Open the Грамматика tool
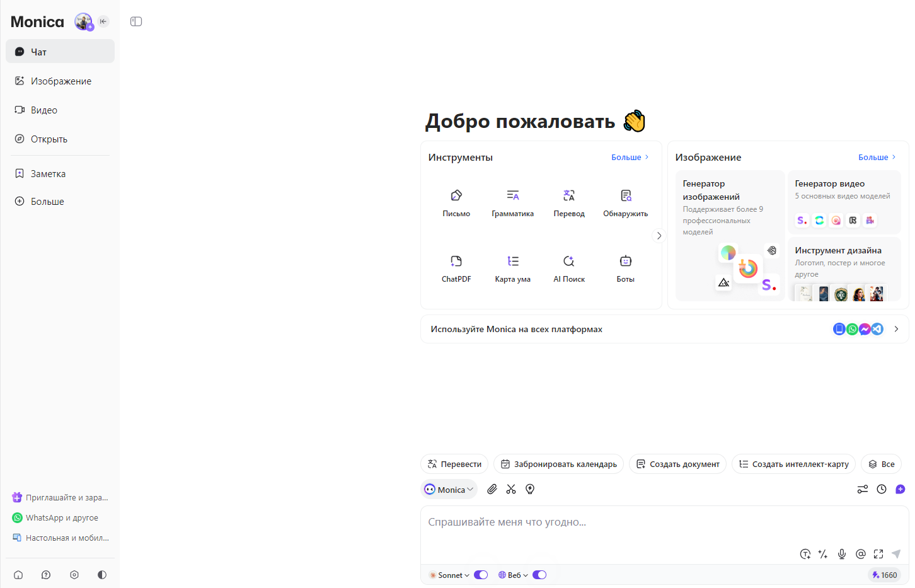This screenshot has height=588, width=915. point(512,203)
